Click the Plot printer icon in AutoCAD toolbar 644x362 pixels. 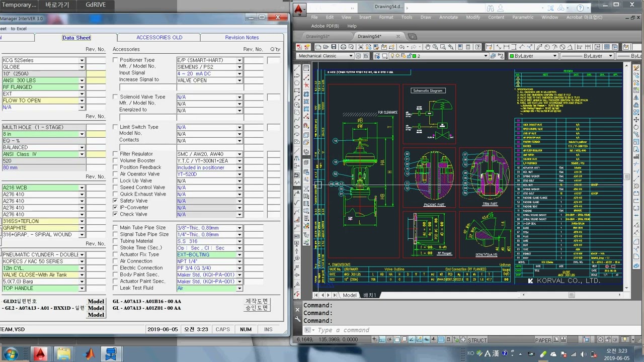343,47
